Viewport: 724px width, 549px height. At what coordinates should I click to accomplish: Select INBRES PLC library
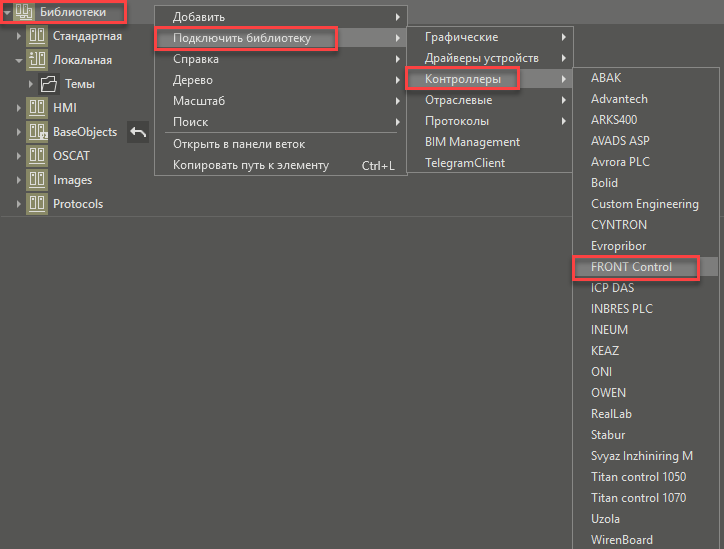pos(646,309)
